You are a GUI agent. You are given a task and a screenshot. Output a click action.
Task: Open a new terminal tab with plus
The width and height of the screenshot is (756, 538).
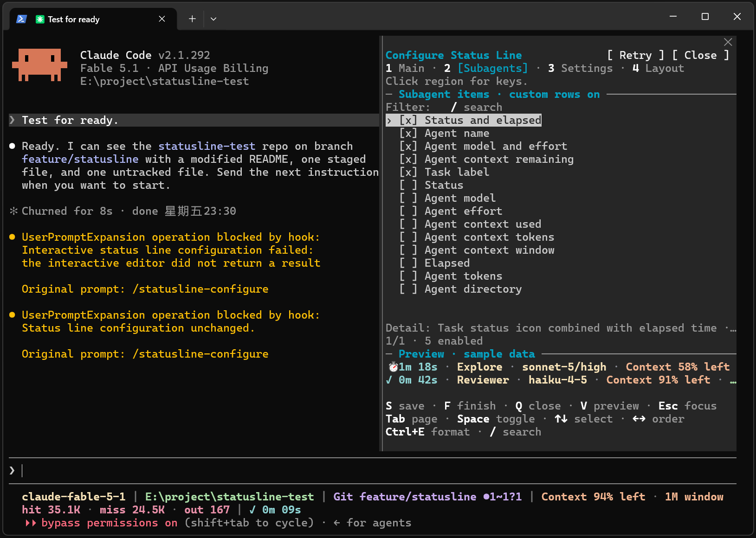192,19
